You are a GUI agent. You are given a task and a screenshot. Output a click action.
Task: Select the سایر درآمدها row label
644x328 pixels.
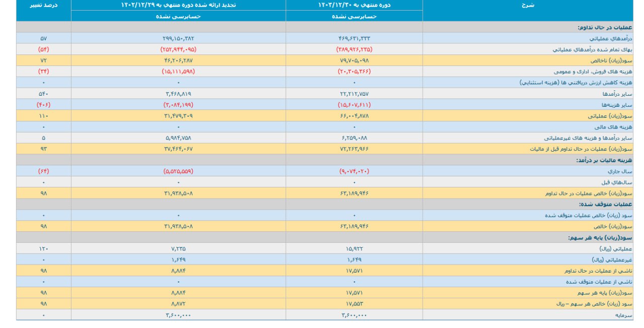(x=617, y=94)
